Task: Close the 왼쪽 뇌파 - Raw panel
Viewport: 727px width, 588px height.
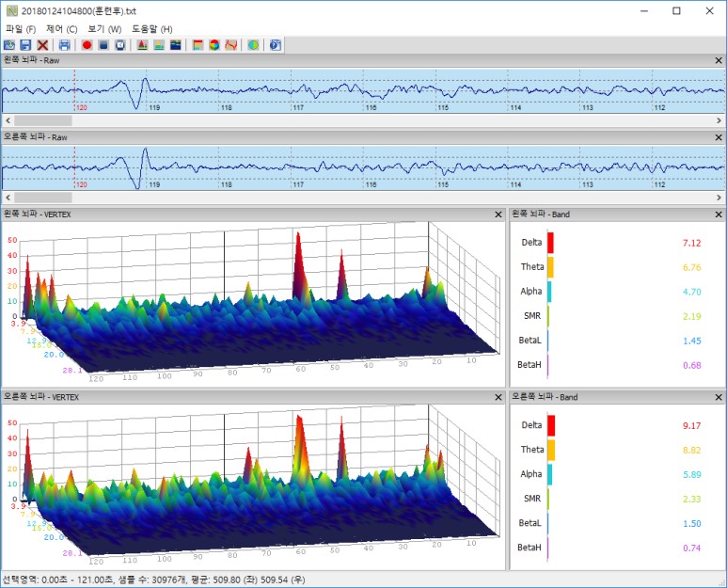Action: (719, 60)
